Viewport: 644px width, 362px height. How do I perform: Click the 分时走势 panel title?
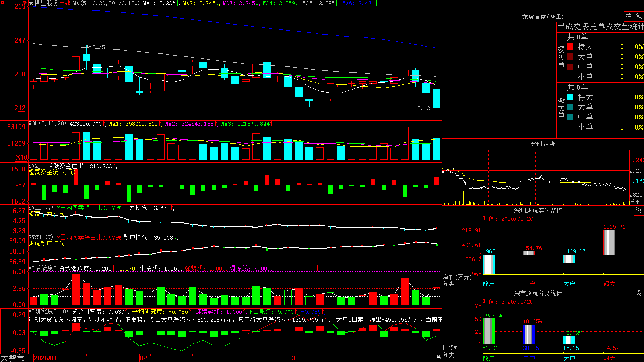pyautogui.click(x=543, y=144)
